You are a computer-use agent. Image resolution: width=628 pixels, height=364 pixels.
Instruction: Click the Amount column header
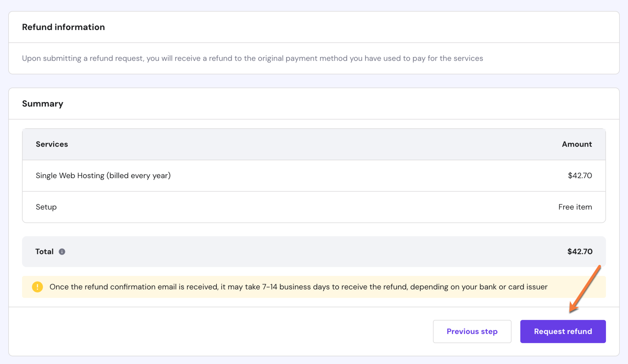pos(577,144)
